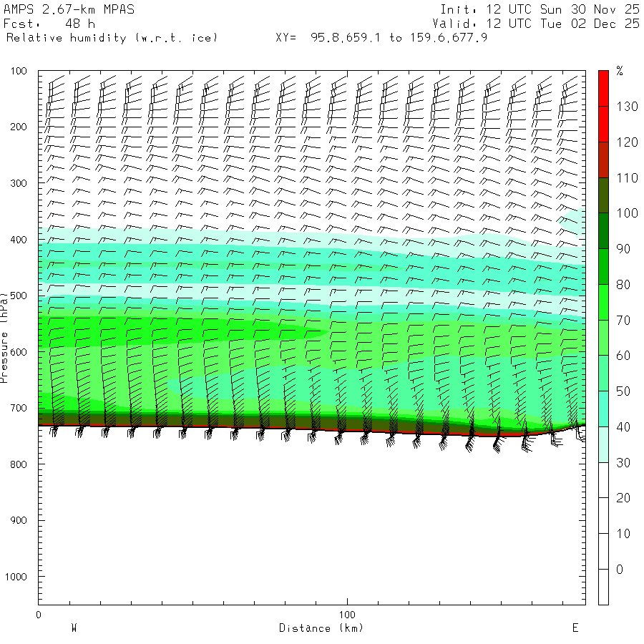Click the green colorbar segment 80-90
The height and width of the screenshot is (644, 644).
603,267
